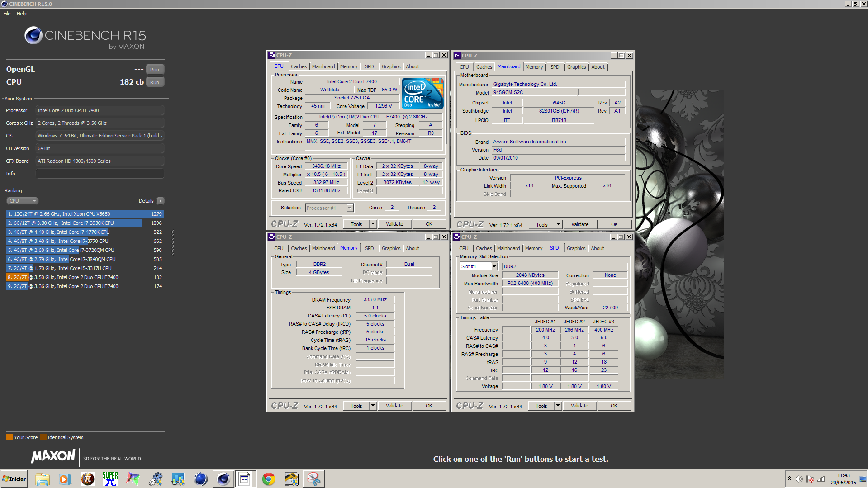Open the blue chart with shield taskbar icon

[178, 479]
